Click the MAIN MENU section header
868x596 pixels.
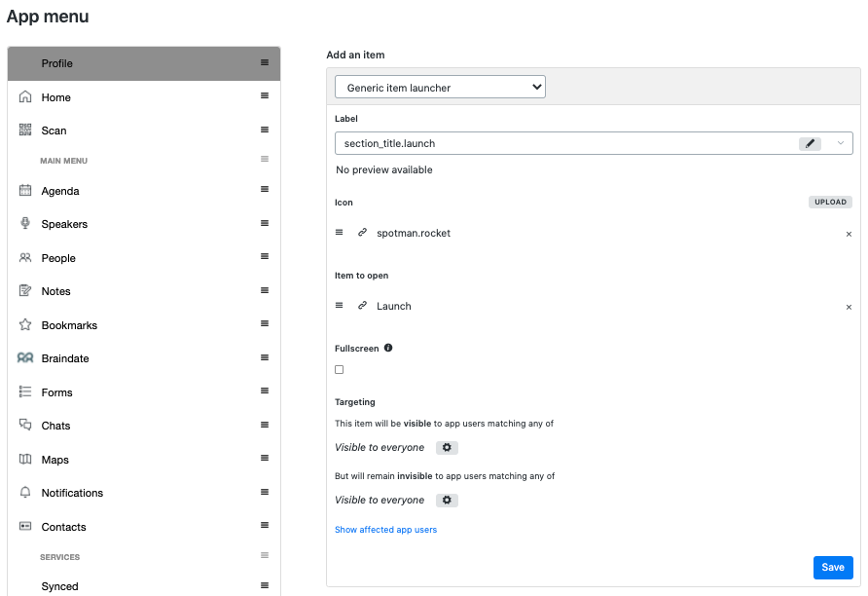tap(63, 161)
